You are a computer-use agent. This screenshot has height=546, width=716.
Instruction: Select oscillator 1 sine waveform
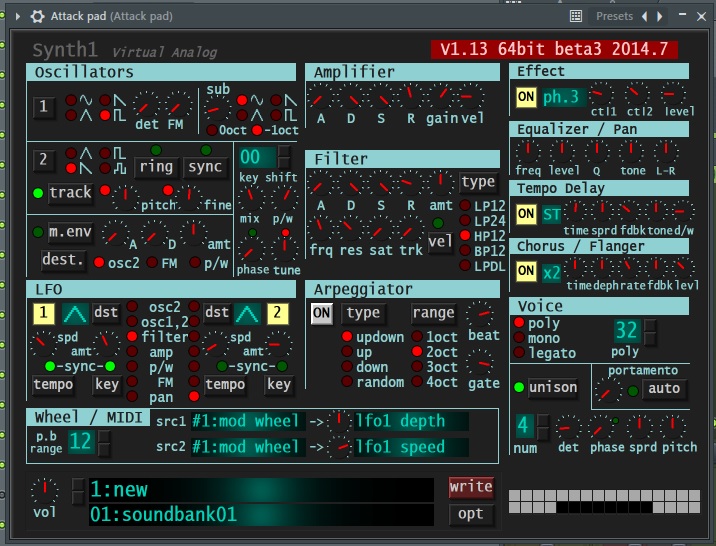click(71, 100)
